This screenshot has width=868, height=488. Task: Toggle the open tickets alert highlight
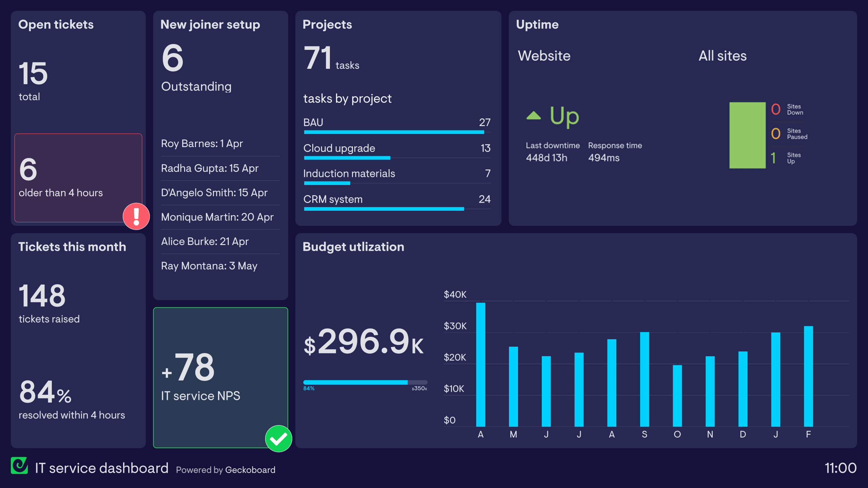coord(136,216)
